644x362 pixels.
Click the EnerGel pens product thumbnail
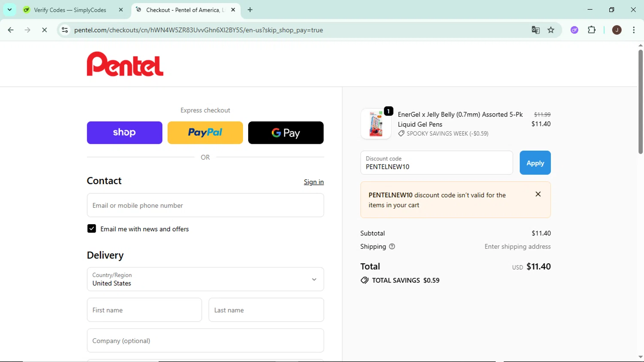pyautogui.click(x=376, y=124)
